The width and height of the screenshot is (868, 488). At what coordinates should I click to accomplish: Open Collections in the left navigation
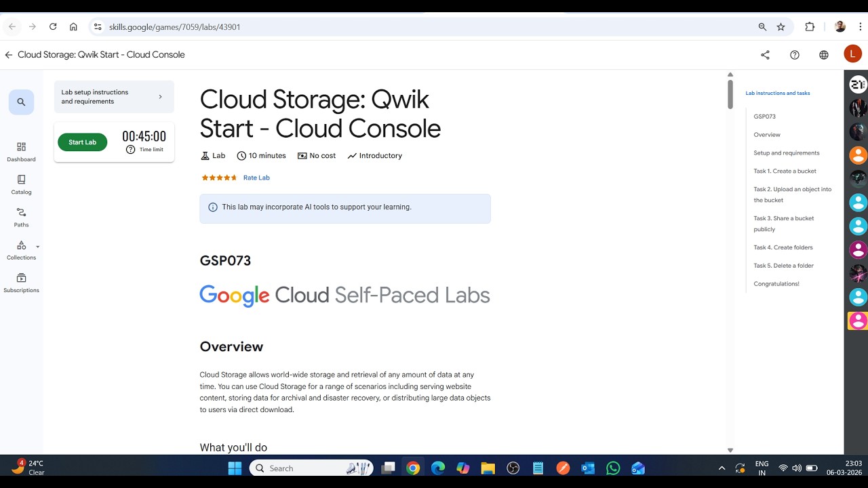point(21,250)
